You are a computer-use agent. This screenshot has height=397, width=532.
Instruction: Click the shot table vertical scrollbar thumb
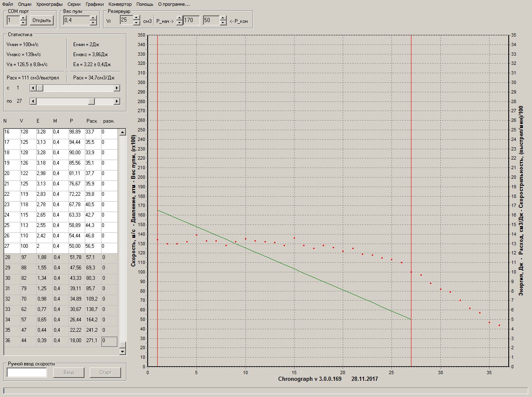pyautogui.click(x=122, y=344)
